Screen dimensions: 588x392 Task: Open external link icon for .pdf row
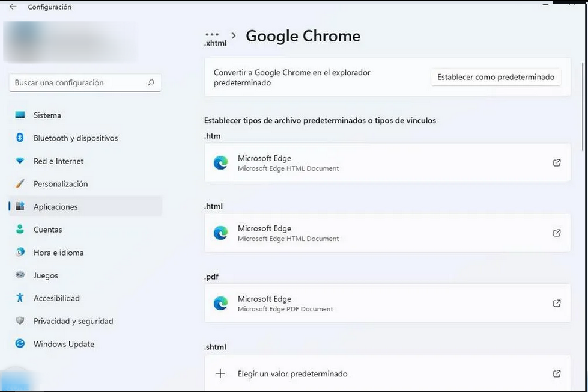(557, 304)
